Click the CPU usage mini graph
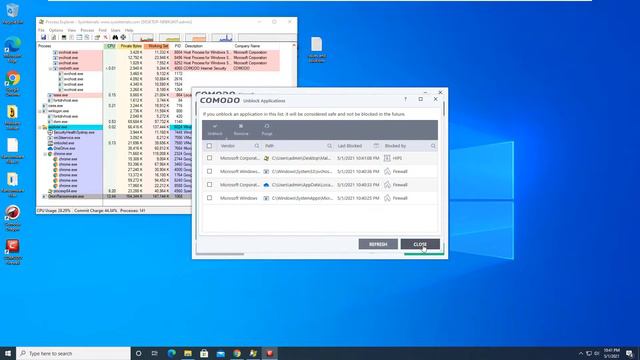 point(143,38)
